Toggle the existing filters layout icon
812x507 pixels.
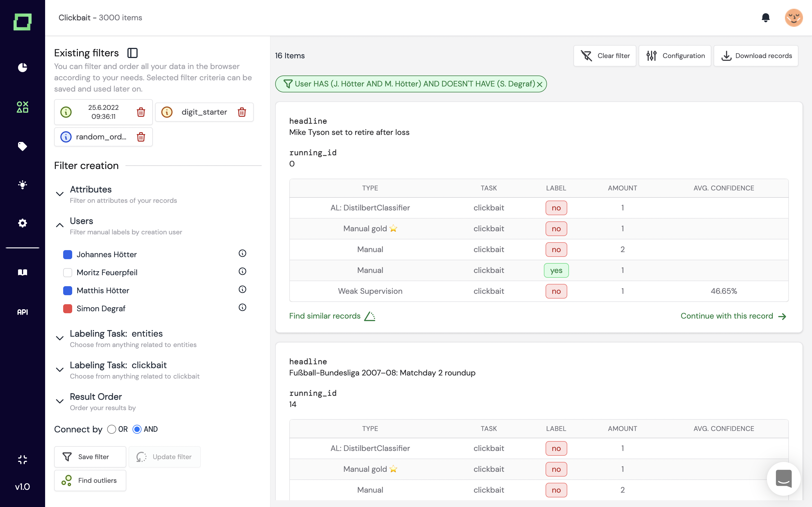(133, 53)
